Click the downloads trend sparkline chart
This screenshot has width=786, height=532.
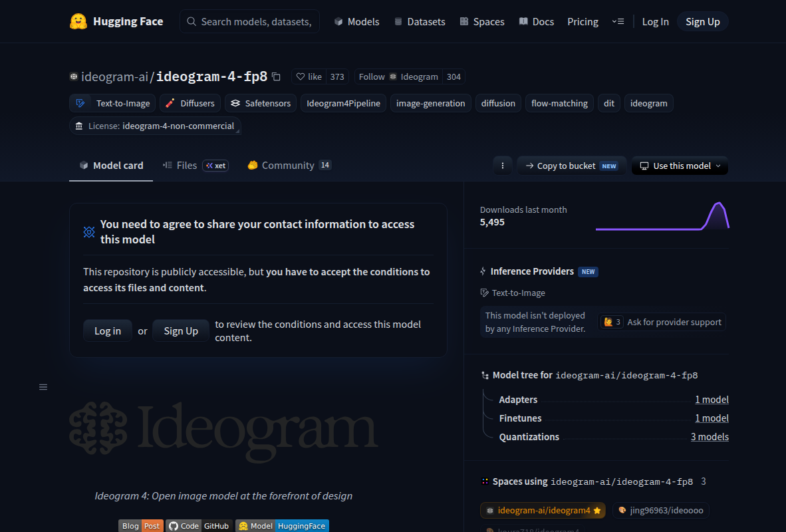pyautogui.click(x=662, y=216)
